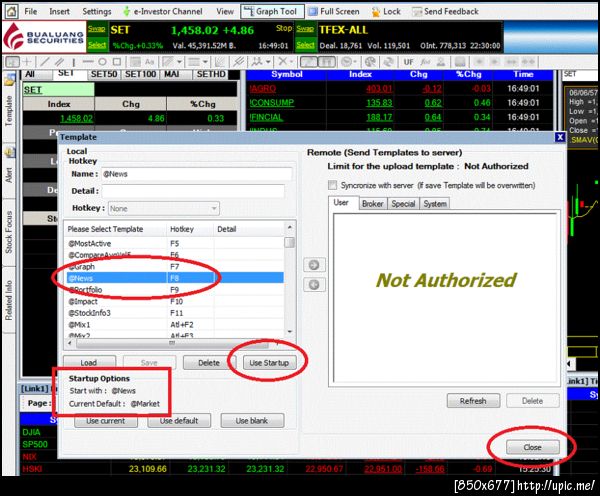Click the Home icon in menu bar
600x496 pixels.
[x=11, y=11]
